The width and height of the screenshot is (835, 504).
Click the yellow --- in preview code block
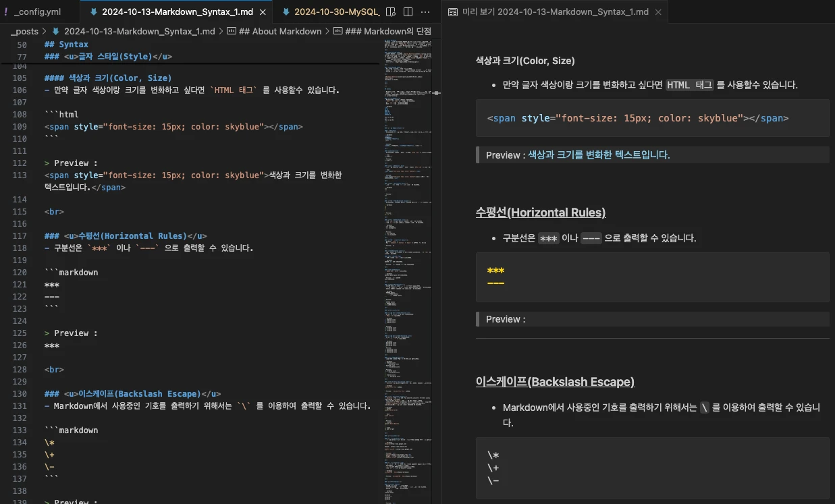495,282
